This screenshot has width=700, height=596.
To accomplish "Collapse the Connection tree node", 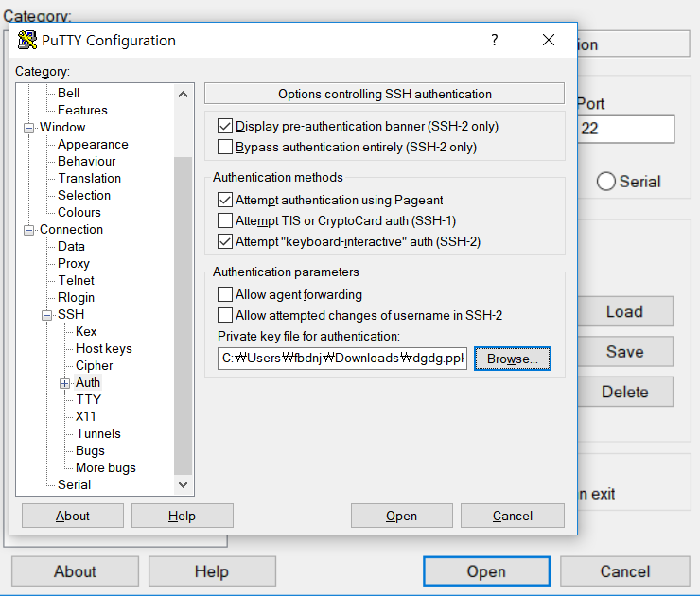I will (x=28, y=231).
